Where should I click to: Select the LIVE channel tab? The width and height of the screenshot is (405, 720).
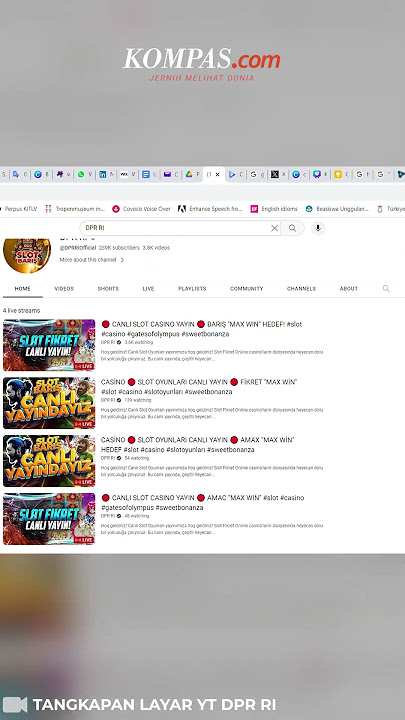[x=148, y=289]
